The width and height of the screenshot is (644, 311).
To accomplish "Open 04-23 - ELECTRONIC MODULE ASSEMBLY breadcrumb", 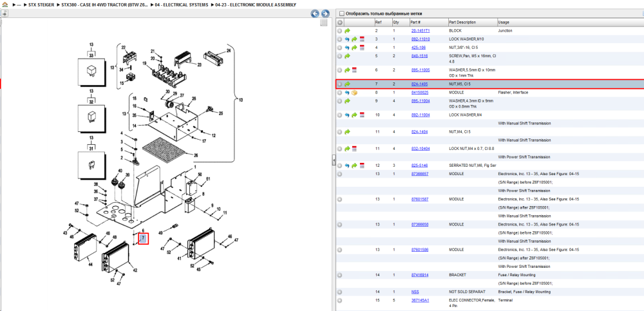I will tap(256, 5).
